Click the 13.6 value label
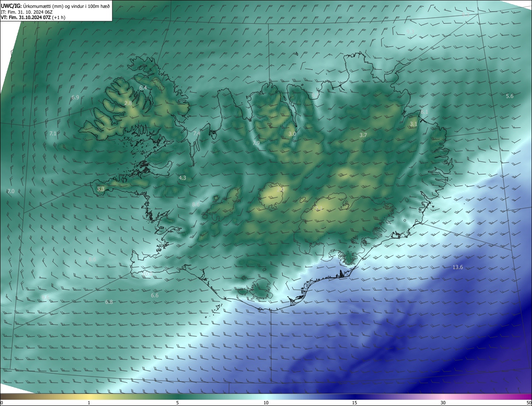 click(x=458, y=267)
